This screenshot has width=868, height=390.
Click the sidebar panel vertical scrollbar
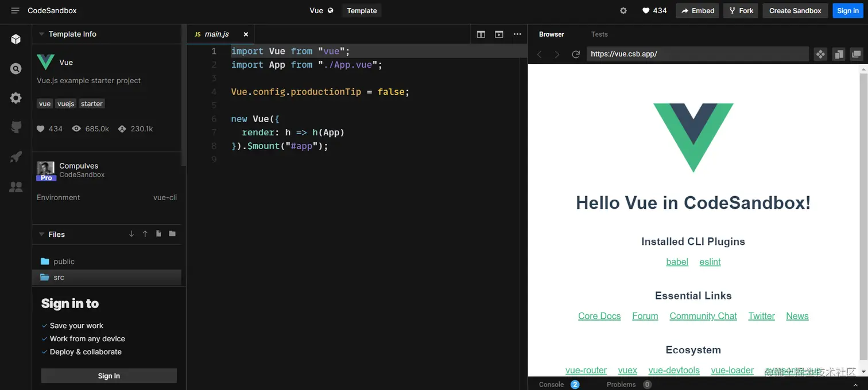(184, 95)
